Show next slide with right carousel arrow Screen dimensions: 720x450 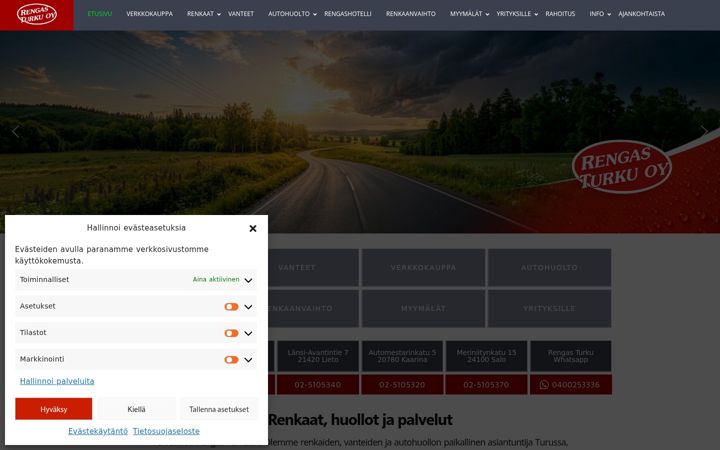pos(704,131)
